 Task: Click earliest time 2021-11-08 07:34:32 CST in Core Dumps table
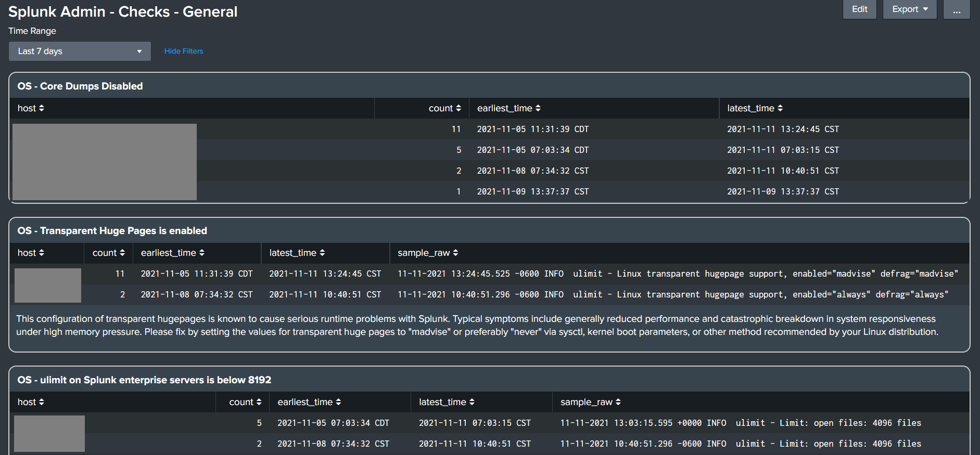pyautogui.click(x=533, y=171)
